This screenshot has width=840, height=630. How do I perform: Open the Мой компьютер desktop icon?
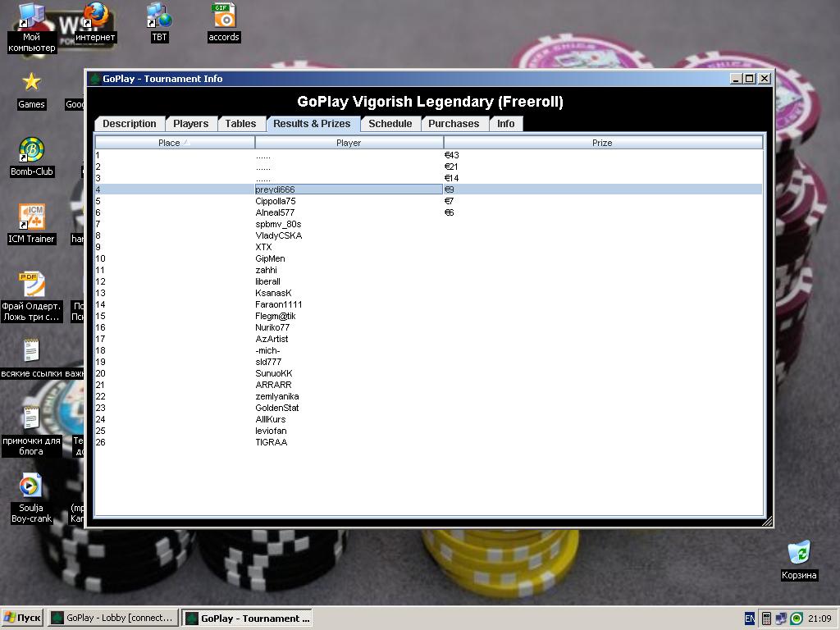point(31,18)
